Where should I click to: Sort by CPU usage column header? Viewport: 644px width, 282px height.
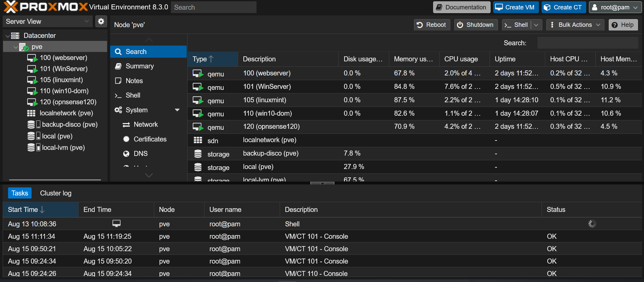465,59
